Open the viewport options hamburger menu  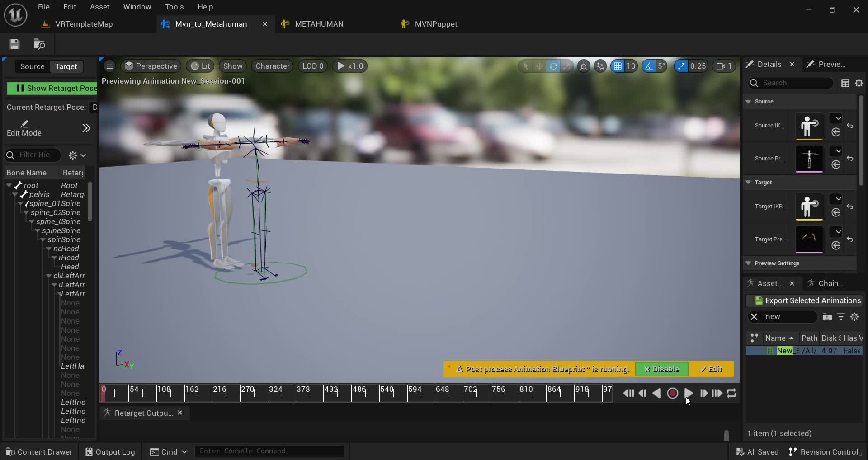tap(109, 66)
